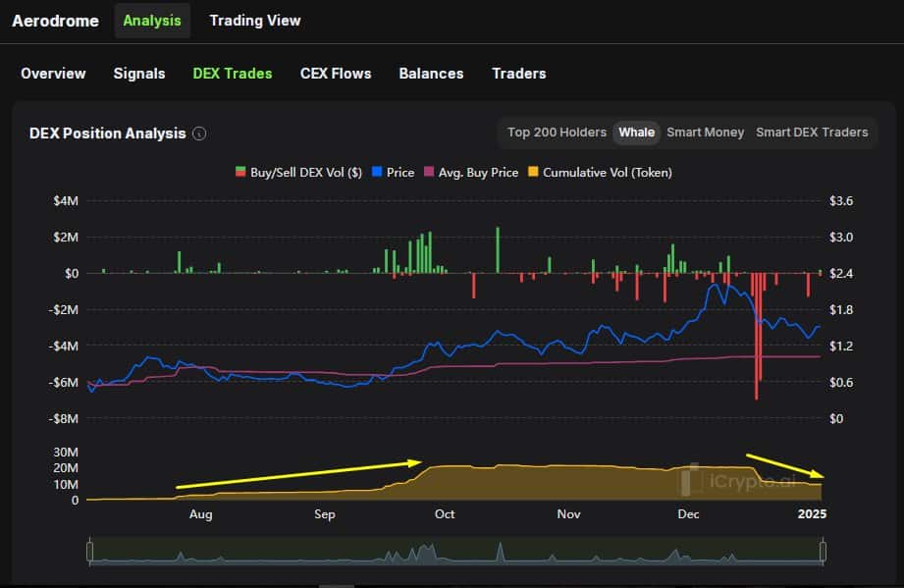Viewport: 904px width, 588px height.
Task: Click the right handle of the range selector
Action: (x=824, y=552)
